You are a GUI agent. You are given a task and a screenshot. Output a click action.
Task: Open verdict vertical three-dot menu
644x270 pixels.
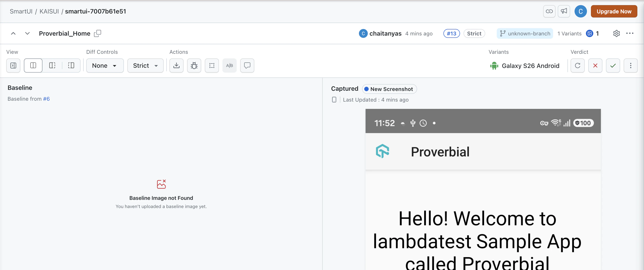coord(631,66)
